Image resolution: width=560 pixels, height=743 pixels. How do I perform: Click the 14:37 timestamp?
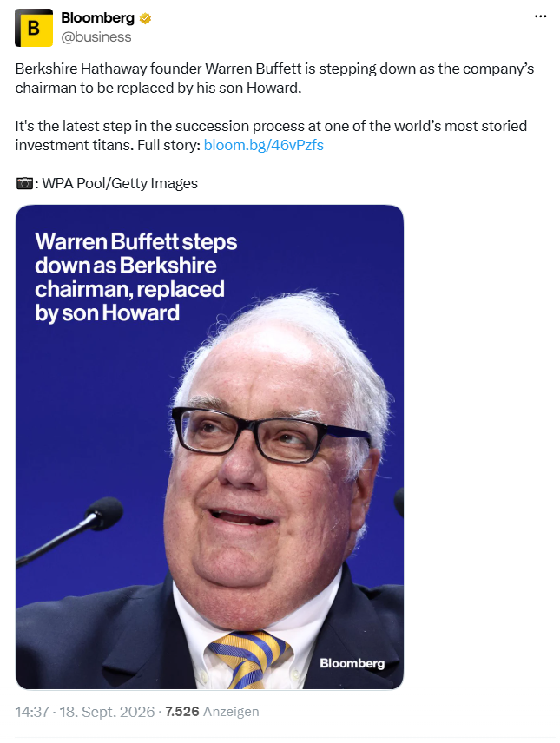tap(32, 712)
